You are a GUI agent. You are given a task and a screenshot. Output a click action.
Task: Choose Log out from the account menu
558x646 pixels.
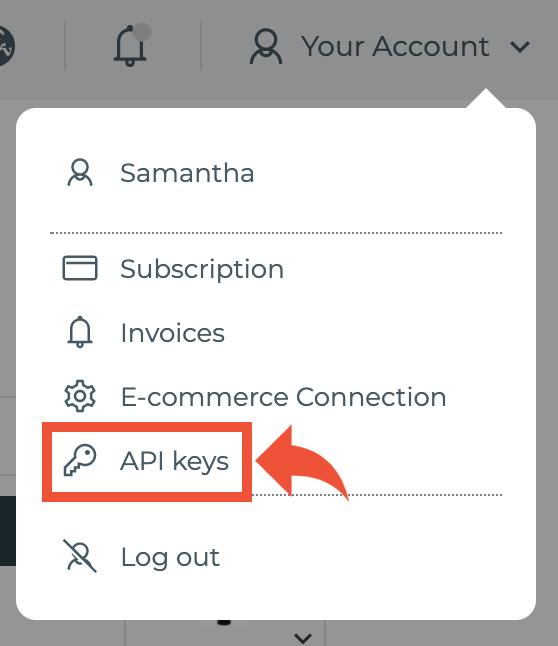pyautogui.click(x=276, y=557)
